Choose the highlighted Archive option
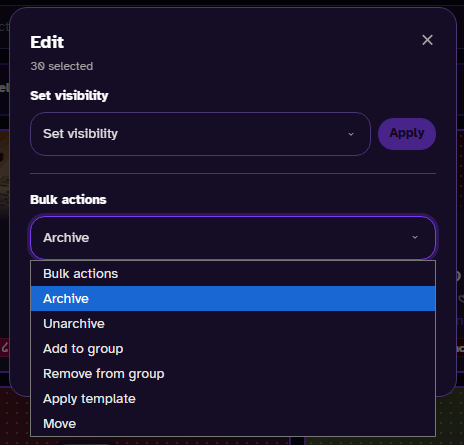This screenshot has width=464, height=445. 233,299
